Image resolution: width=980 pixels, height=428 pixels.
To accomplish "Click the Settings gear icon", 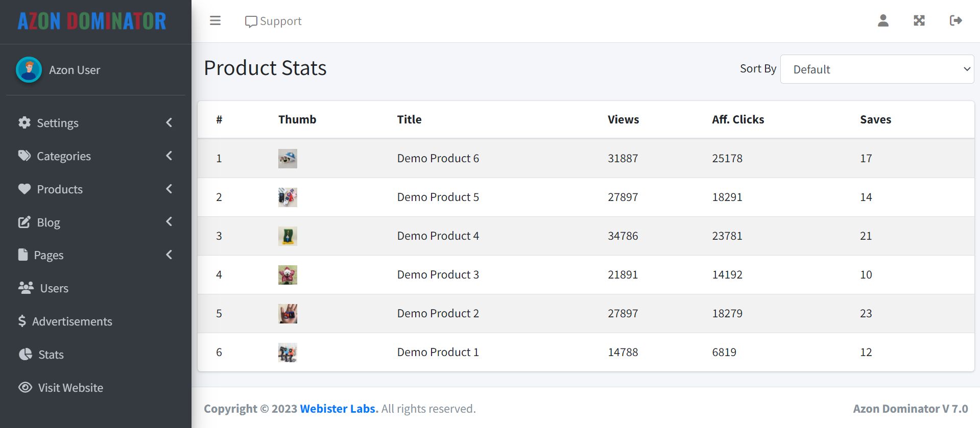I will click(25, 122).
